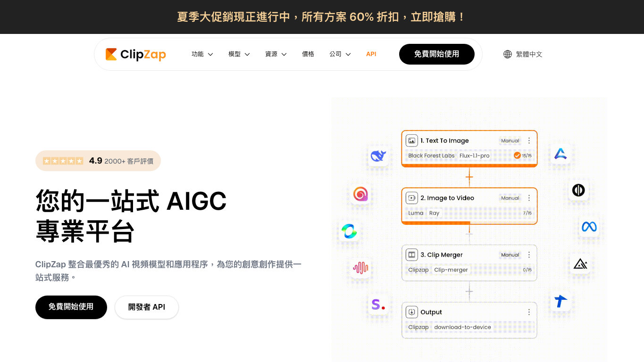The image size is (644, 362).
Task: Click the ClipZap logo
Action: pyautogui.click(x=135, y=55)
